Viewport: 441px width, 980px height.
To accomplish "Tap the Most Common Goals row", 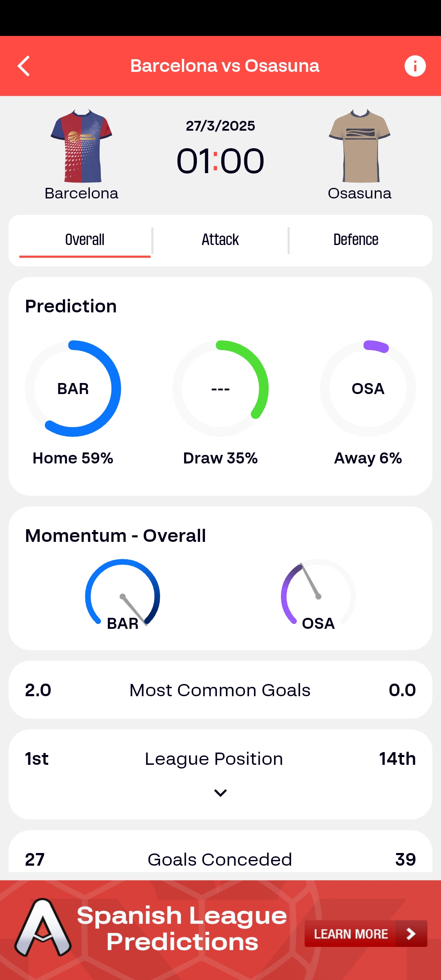I will pyautogui.click(x=220, y=690).
